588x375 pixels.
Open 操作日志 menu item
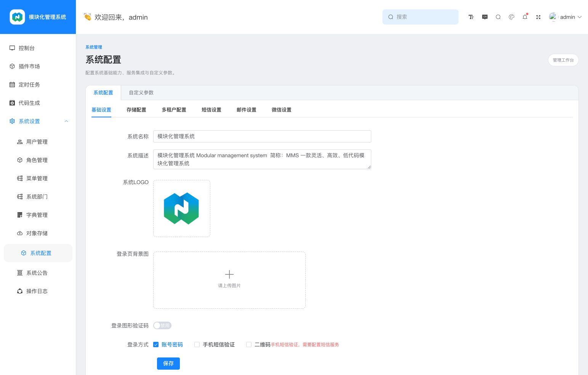38,291
